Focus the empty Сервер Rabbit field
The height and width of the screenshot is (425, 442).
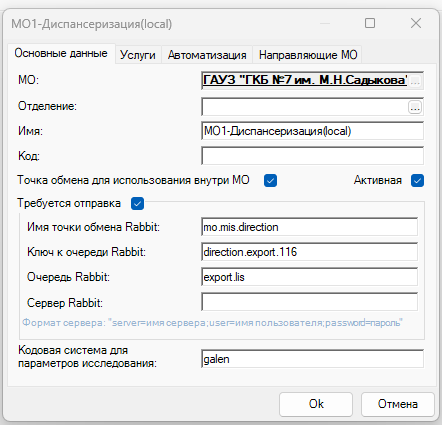[x=309, y=302]
